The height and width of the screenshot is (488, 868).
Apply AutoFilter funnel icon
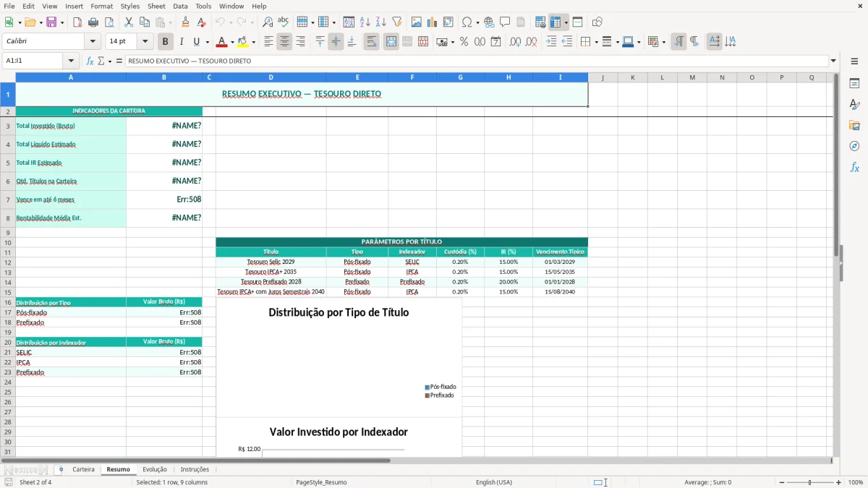(396, 22)
